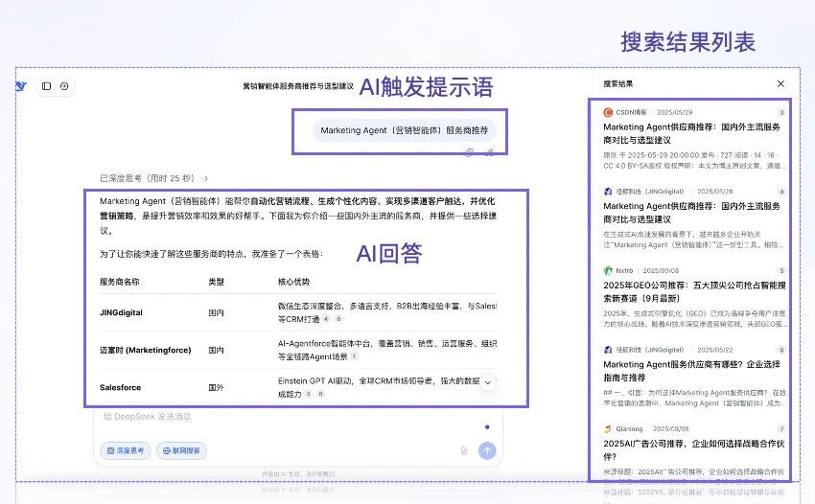815x504 pixels.
Task: Open citation badge 1 in Marketingforce row
Action: click(354, 356)
